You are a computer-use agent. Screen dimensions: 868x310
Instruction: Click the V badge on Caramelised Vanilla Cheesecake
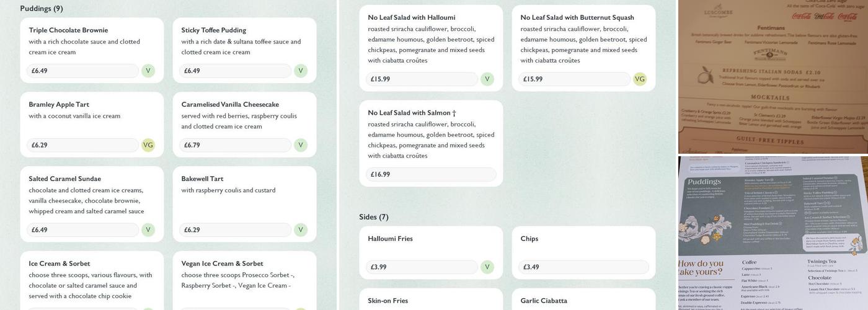point(301,145)
